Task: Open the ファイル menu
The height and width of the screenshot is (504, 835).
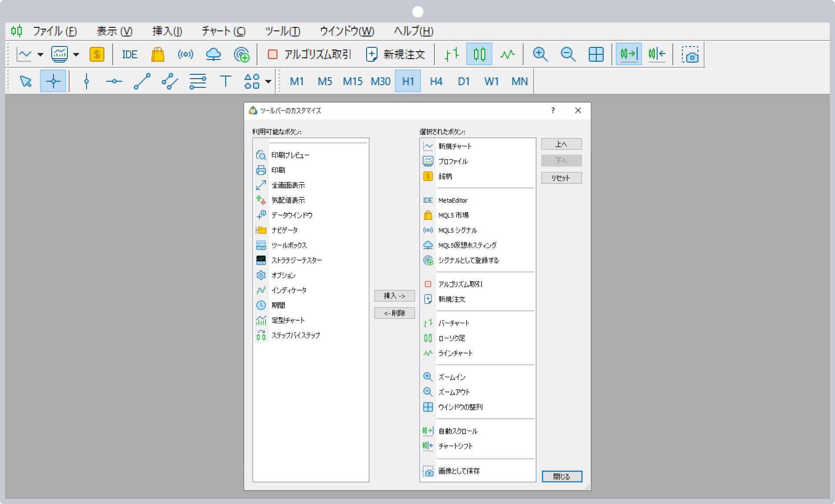Action: coord(55,31)
